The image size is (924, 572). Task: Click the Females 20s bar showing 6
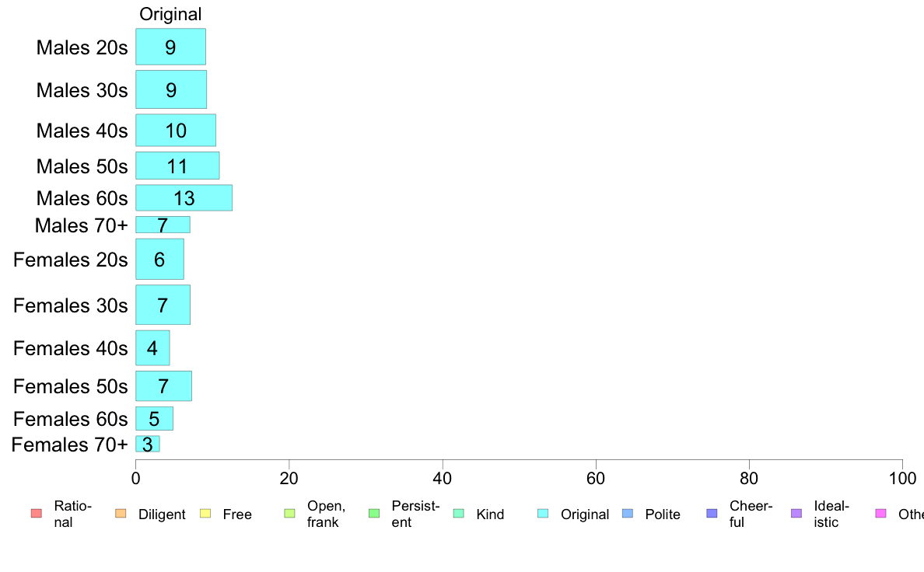pyautogui.click(x=159, y=260)
